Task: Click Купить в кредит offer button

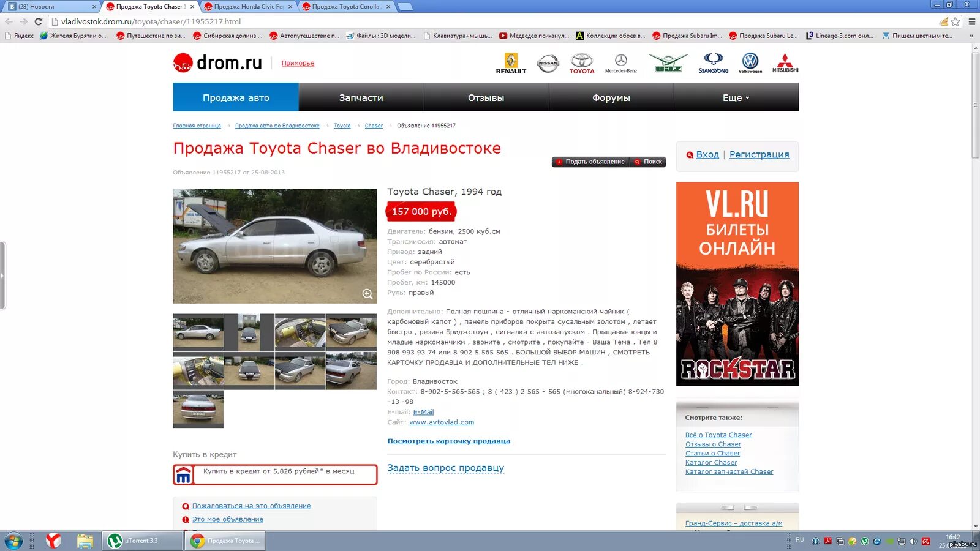Action: click(x=275, y=474)
